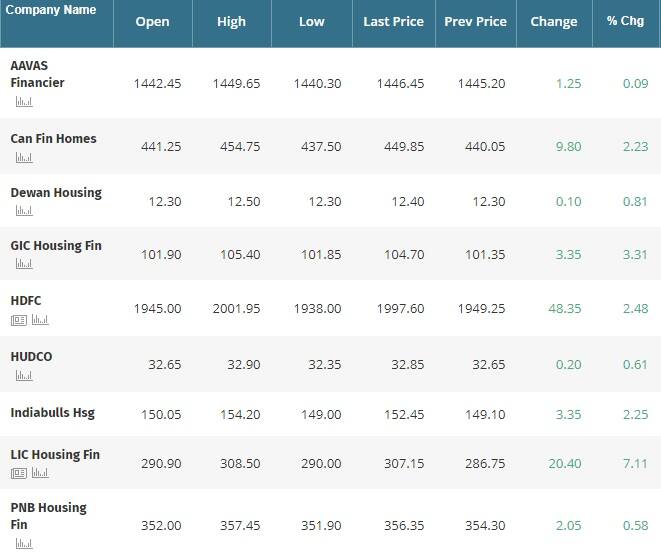This screenshot has width=661, height=552.
Task: Sort the table by the Open column
Action: click(x=152, y=22)
